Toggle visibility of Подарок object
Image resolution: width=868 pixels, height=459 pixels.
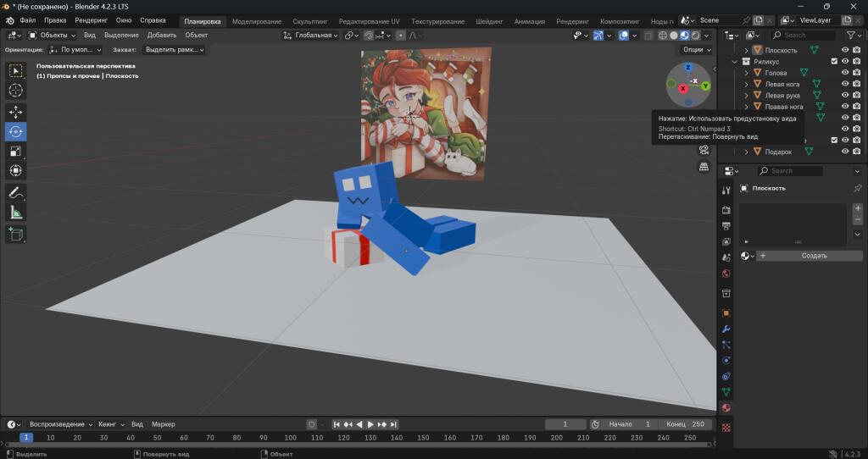[x=845, y=152]
